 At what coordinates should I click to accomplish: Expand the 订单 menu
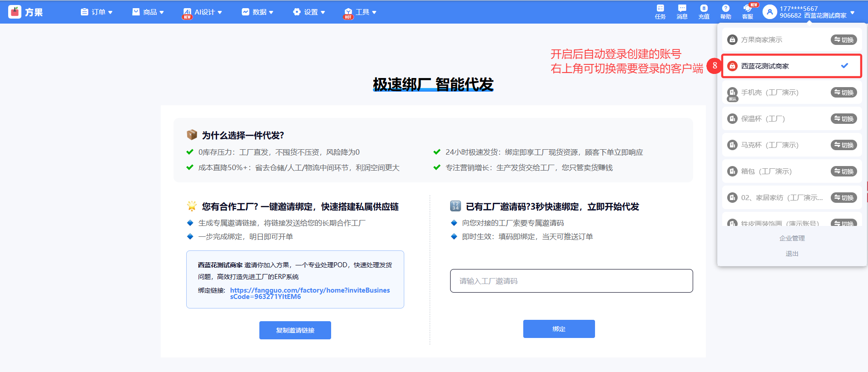97,12
